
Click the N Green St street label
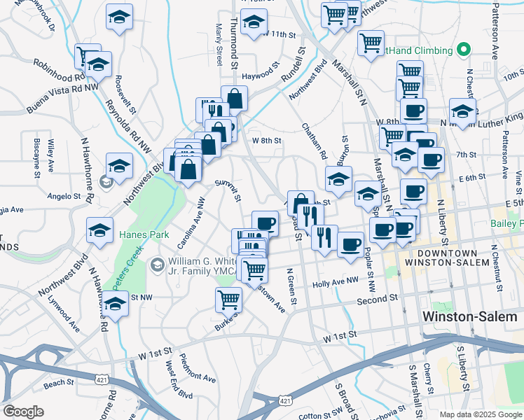[291, 286]
